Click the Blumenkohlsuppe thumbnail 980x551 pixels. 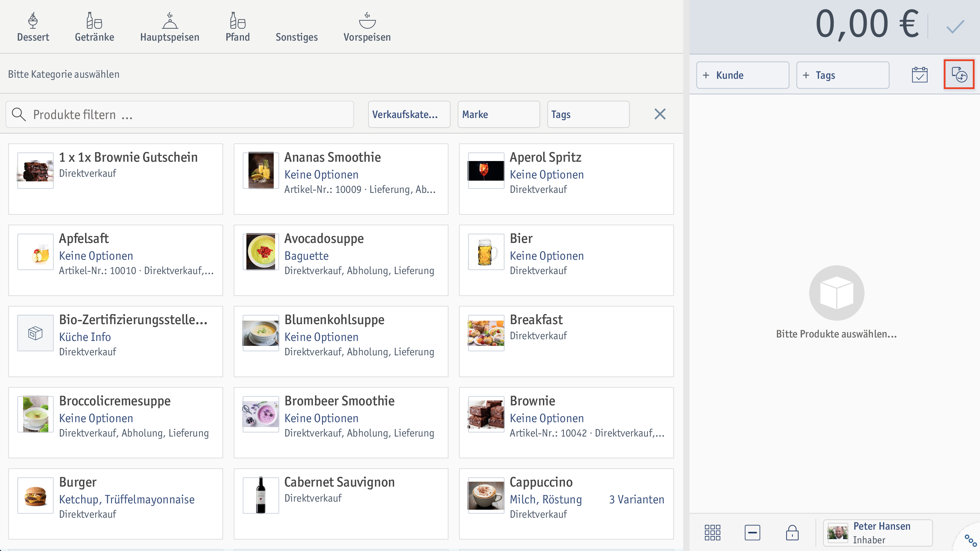(261, 333)
